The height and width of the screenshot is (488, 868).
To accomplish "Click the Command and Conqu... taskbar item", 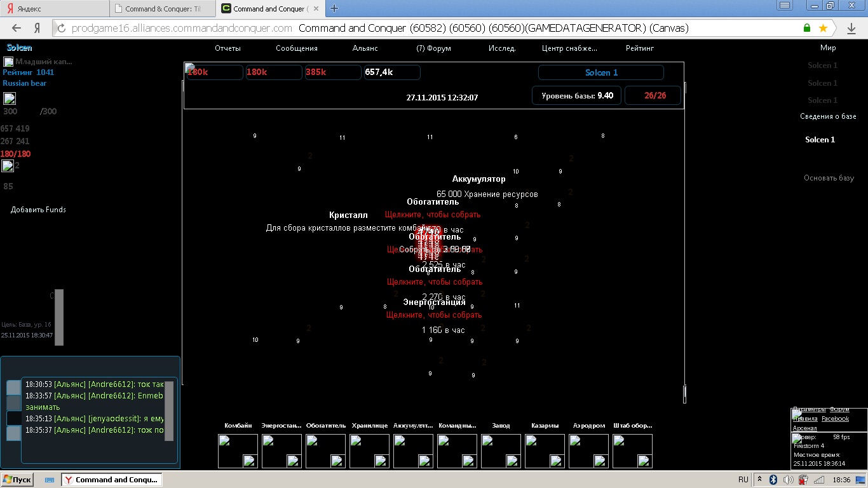I will (112, 480).
